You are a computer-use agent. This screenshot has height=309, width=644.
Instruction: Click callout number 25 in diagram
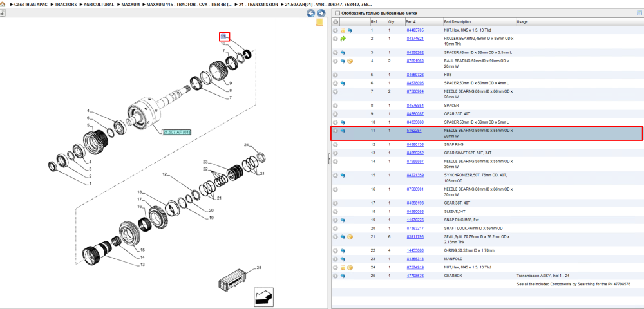259,268
